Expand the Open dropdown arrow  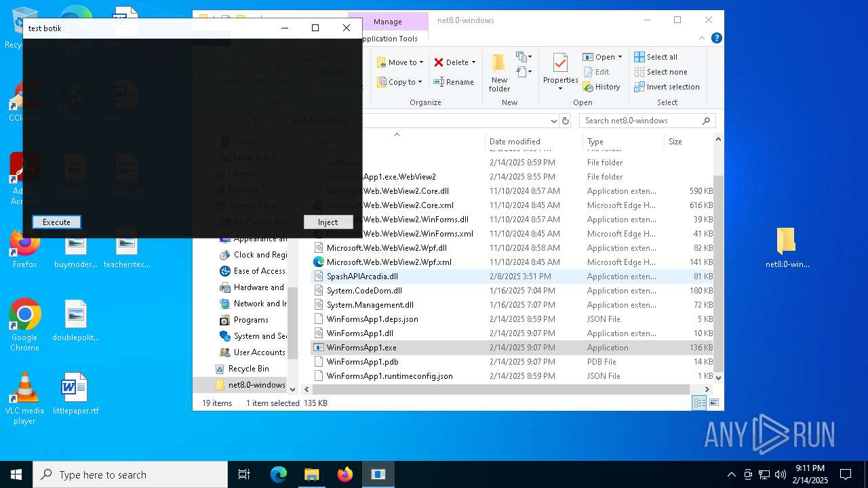[620, 57]
